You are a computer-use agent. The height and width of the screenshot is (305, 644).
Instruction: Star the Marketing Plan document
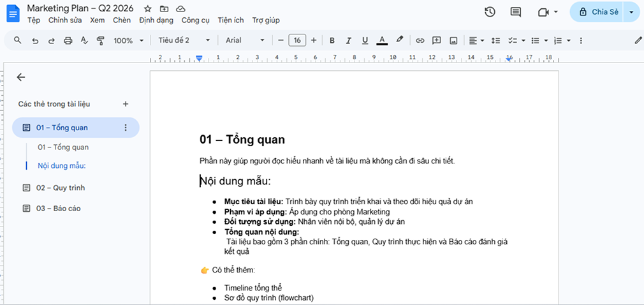point(148,9)
